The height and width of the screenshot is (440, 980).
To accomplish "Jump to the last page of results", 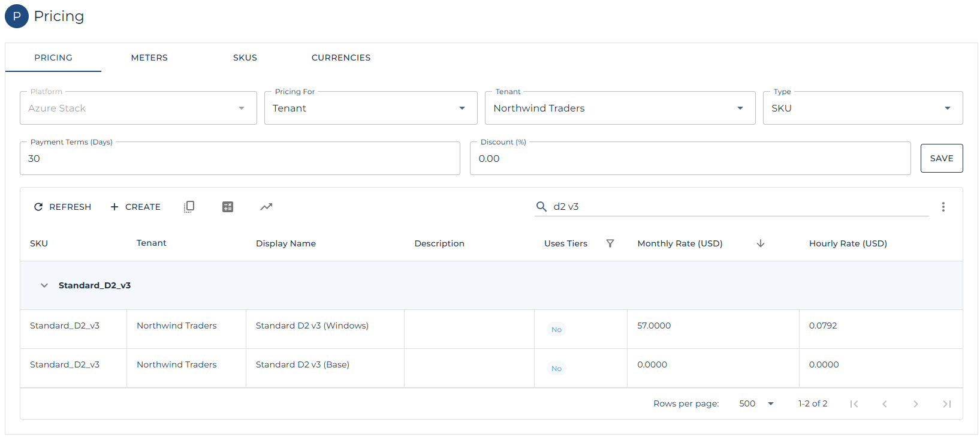I will coord(946,404).
